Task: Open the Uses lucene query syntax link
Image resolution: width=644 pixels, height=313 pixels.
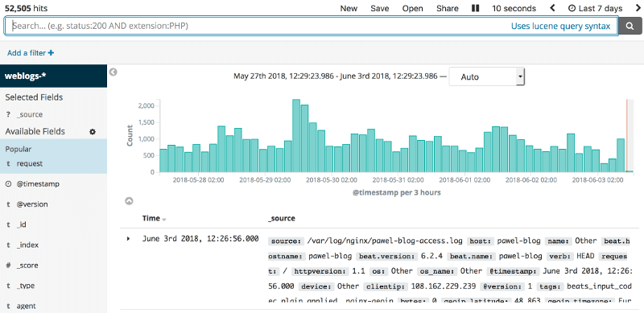Action: [x=560, y=26]
